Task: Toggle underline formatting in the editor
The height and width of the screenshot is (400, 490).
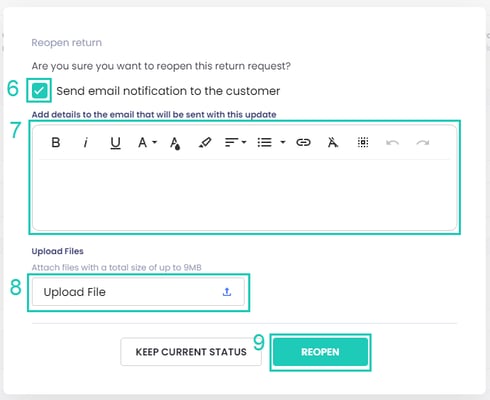Action: coord(115,143)
